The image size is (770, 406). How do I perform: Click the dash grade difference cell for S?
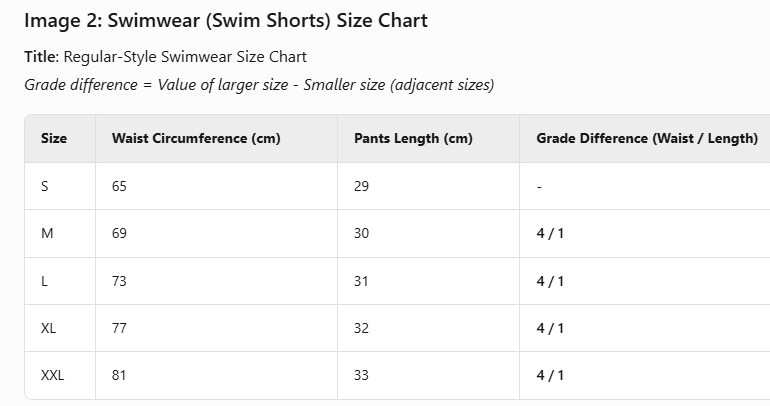539,186
